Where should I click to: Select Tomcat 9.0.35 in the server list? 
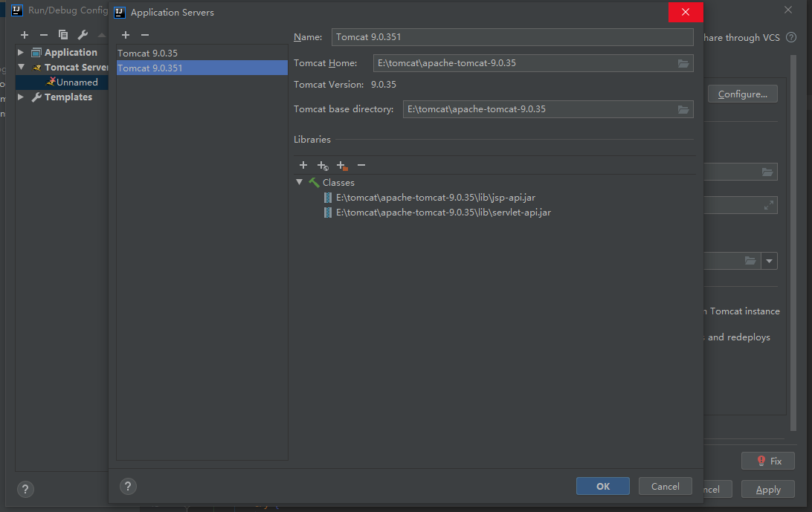click(x=202, y=54)
